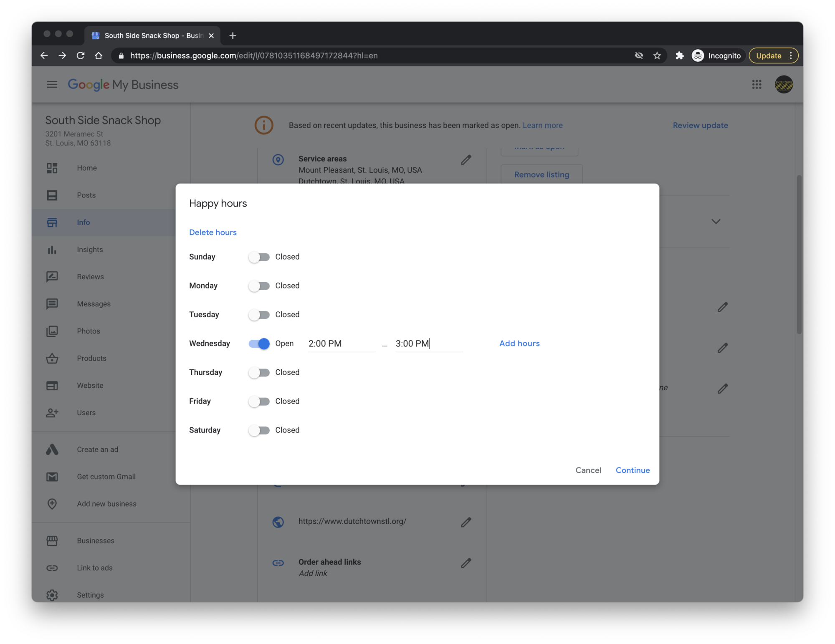This screenshot has height=644, width=835.
Task: Toggle Saturday happy hours switch
Action: (259, 430)
